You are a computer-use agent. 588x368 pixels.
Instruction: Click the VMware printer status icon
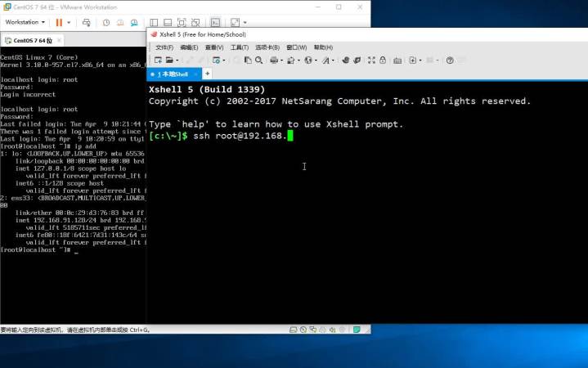322,330
